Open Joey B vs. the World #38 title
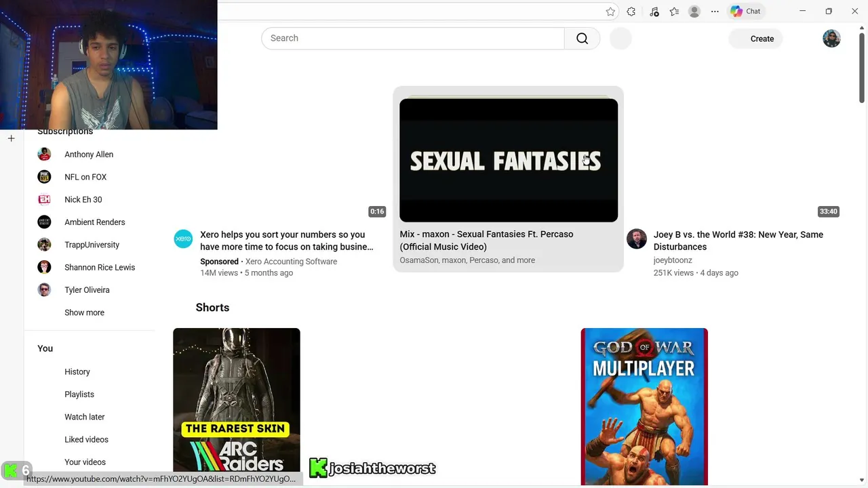 click(x=738, y=241)
